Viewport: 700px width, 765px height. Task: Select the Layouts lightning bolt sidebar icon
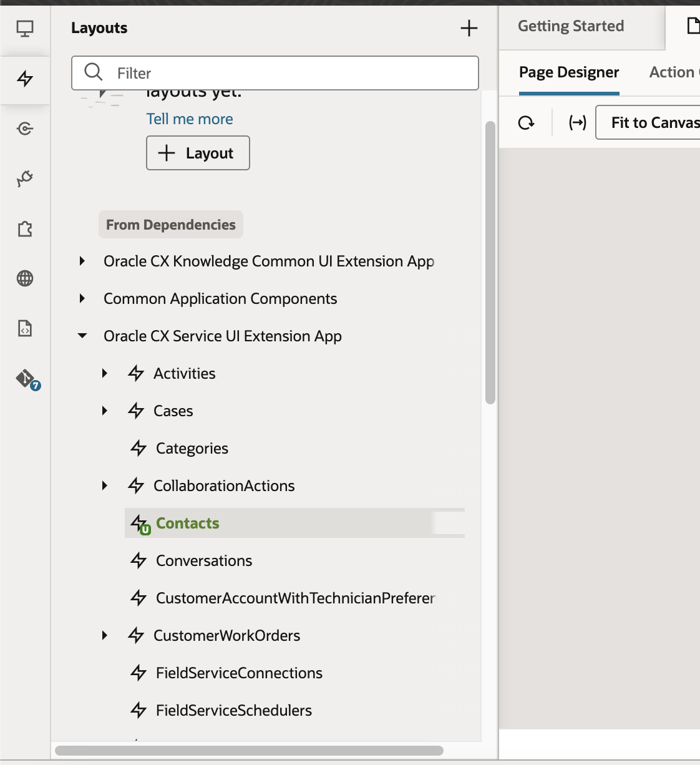tap(25, 79)
